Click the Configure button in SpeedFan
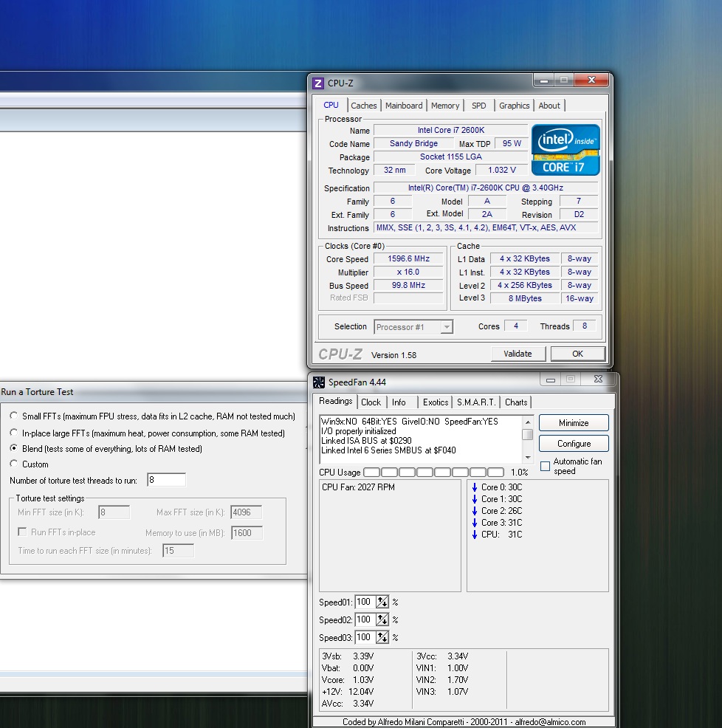Screen dimensions: 722x728 pos(574,444)
